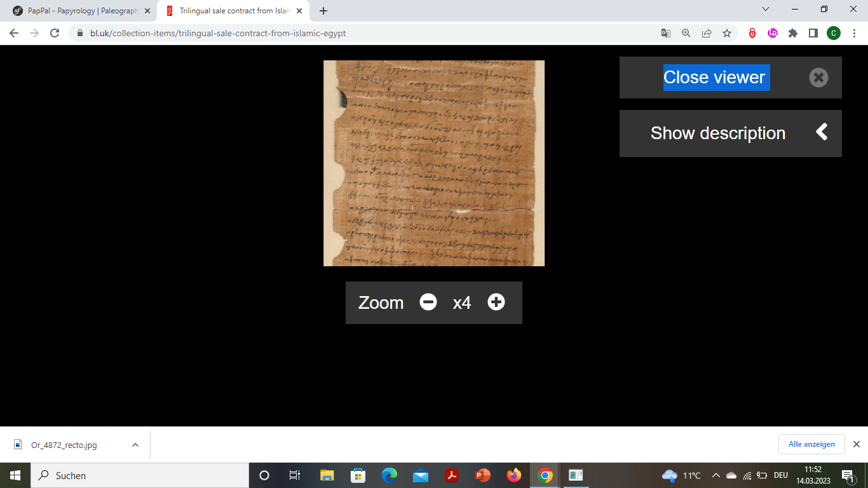Toggle the browser side panel

click(813, 33)
